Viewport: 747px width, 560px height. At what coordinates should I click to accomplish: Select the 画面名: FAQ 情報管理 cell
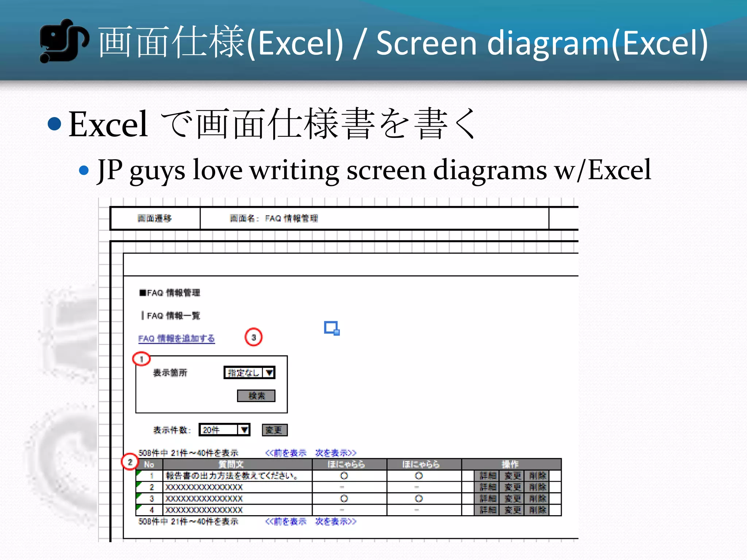click(375, 218)
